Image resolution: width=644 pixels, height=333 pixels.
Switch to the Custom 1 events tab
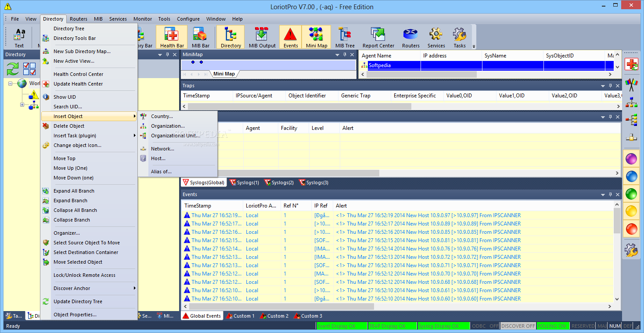[241, 316]
